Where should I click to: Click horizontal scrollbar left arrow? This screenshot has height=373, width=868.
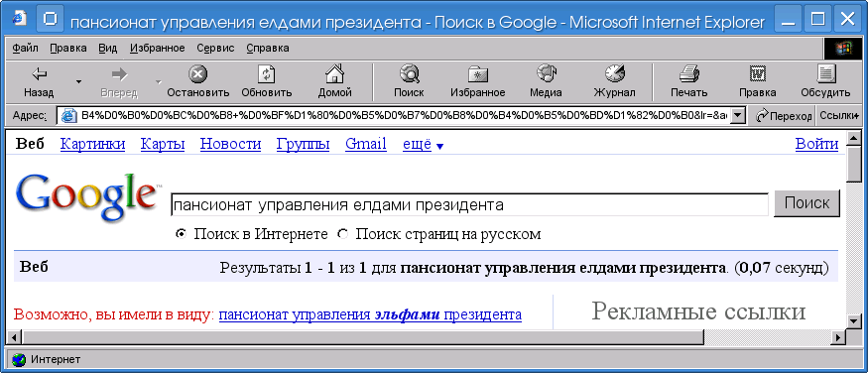pyautogui.click(x=13, y=336)
